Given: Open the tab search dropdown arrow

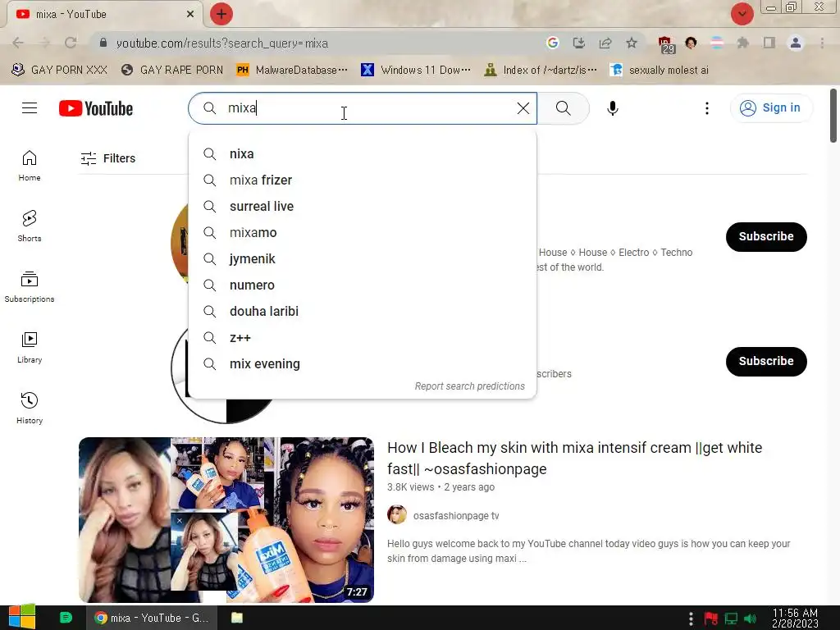Looking at the screenshot, I should [742, 14].
